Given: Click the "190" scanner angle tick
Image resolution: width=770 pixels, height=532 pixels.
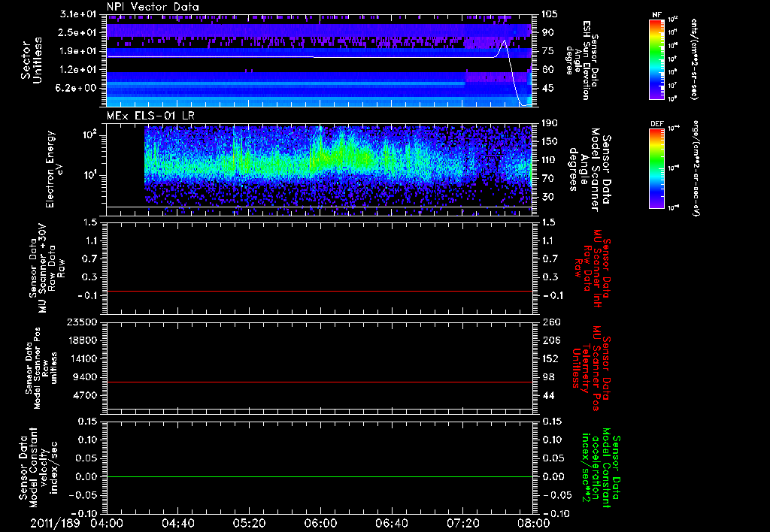Looking at the screenshot, I should (x=550, y=123).
